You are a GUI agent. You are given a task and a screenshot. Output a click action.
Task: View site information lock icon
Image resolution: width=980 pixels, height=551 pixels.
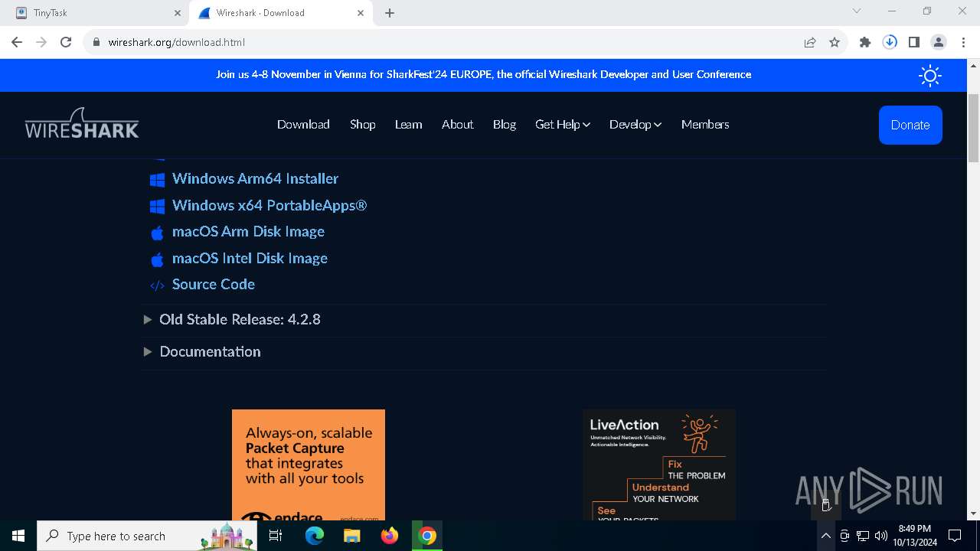(96, 42)
